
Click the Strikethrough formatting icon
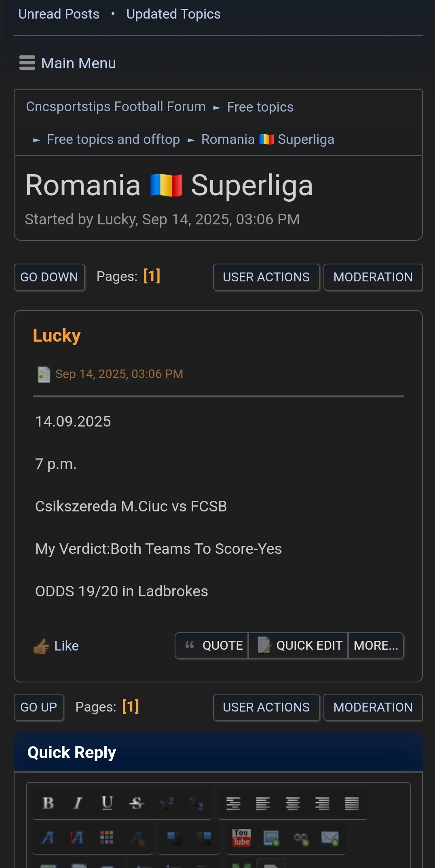click(137, 803)
